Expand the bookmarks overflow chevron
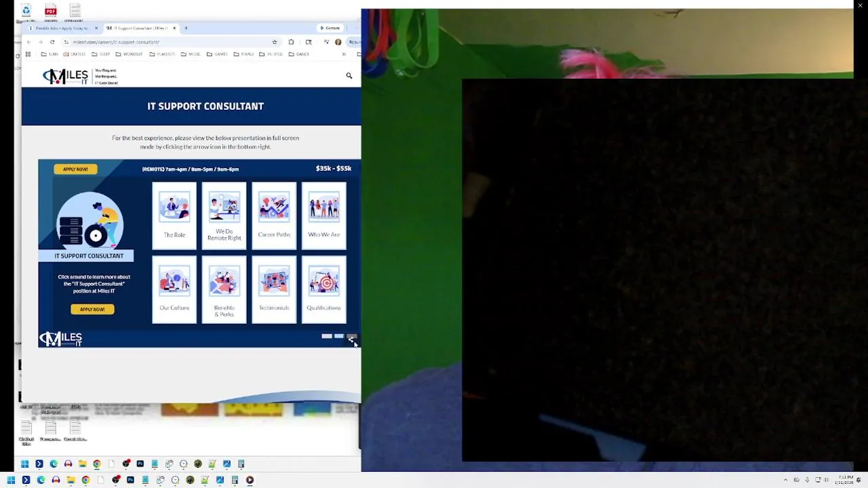868x488 pixels. coord(344,54)
